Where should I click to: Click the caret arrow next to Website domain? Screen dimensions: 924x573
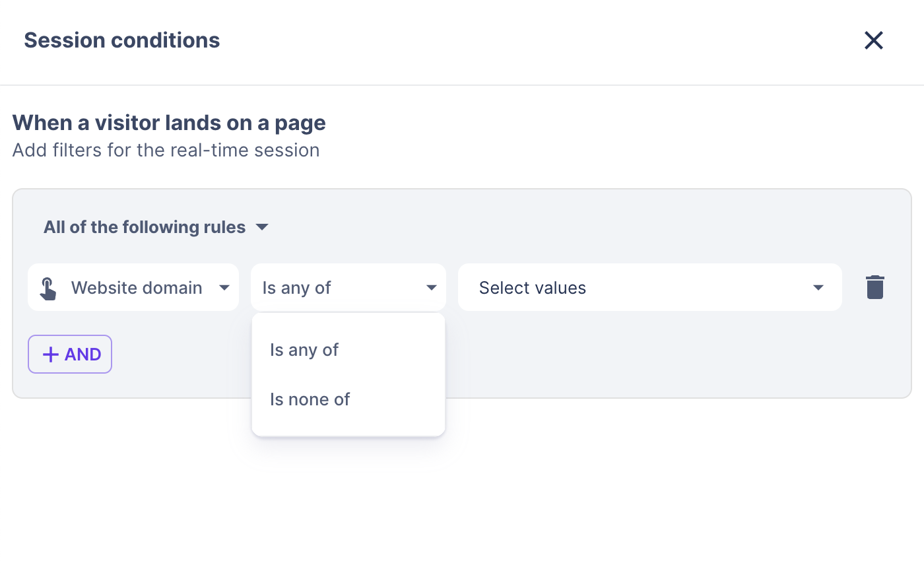(x=224, y=288)
